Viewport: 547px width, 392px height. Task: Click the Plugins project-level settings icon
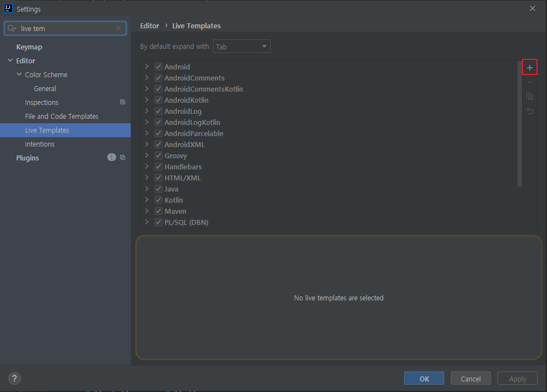(122, 158)
